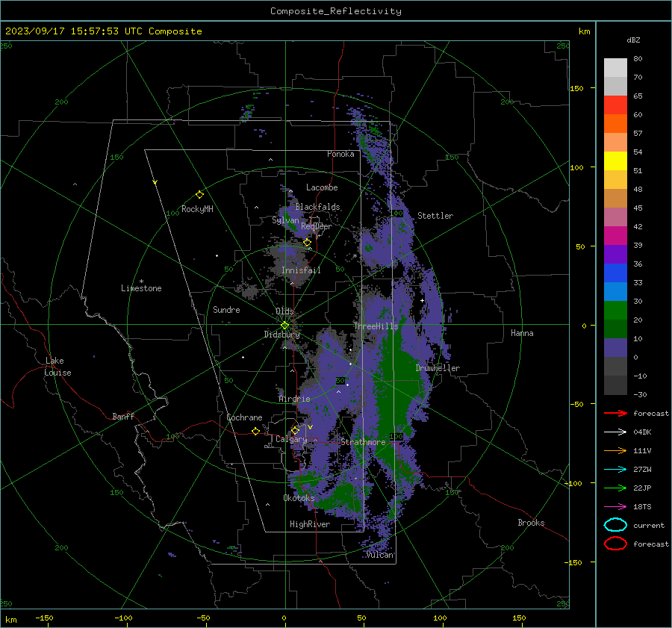Click the HighRiver town label

pyautogui.click(x=310, y=524)
